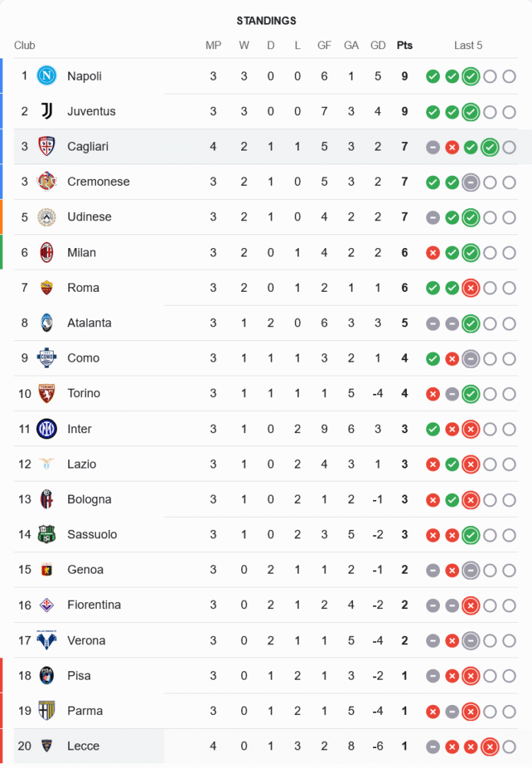Click Roma's highlighted latest loss indicator
This screenshot has width=532, height=768.
coord(471,288)
